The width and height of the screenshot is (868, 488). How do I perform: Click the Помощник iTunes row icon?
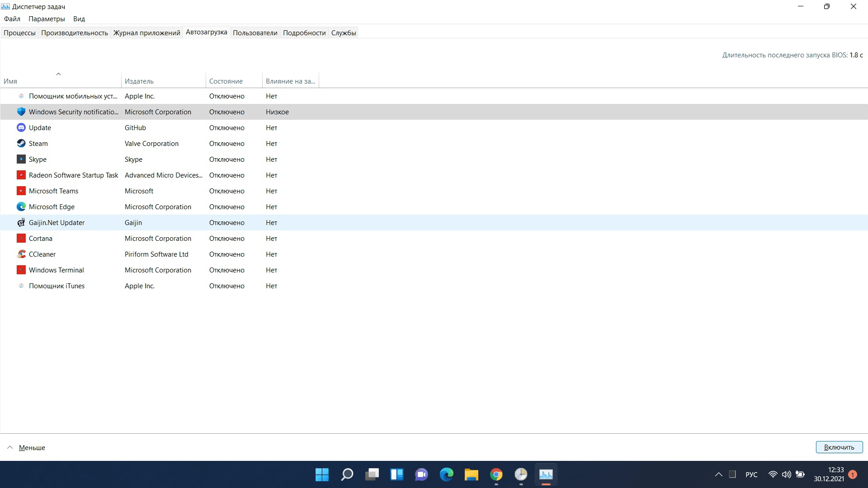pyautogui.click(x=21, y=286)
